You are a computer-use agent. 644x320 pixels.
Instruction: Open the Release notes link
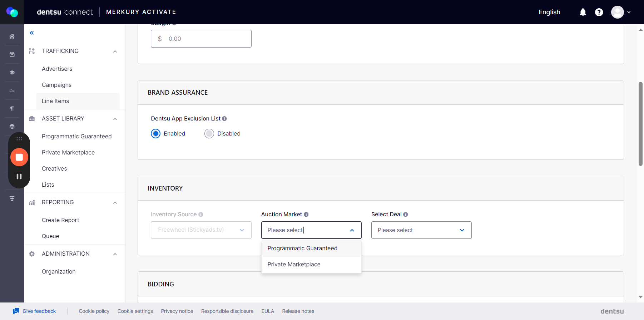(x=298, y=311)
